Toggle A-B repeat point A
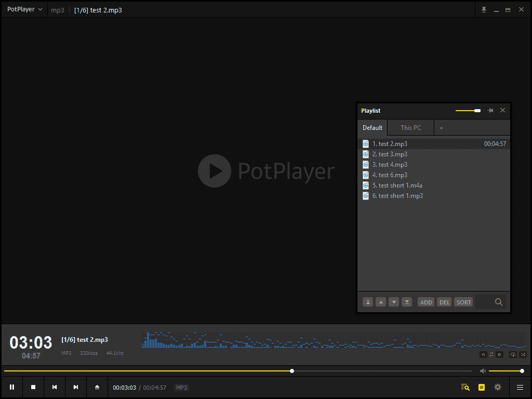The height and width of the screenshot is (399, 532). click(483, 354)
